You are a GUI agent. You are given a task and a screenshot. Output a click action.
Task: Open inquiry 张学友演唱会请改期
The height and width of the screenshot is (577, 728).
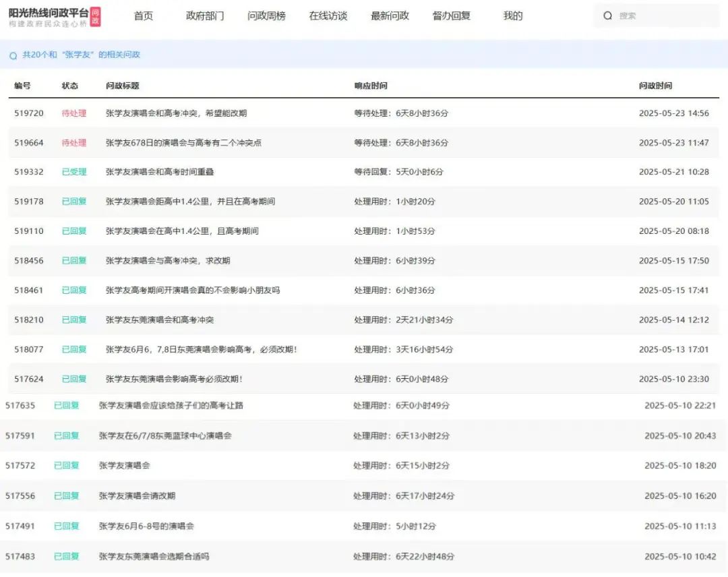(x=137, y=495)
